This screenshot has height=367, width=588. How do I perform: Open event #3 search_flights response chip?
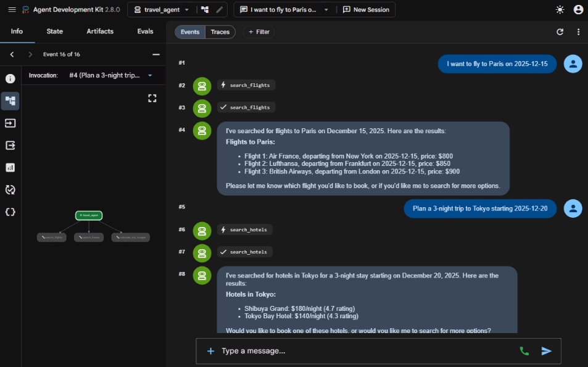pyautogui.click(x=246, y=107)
